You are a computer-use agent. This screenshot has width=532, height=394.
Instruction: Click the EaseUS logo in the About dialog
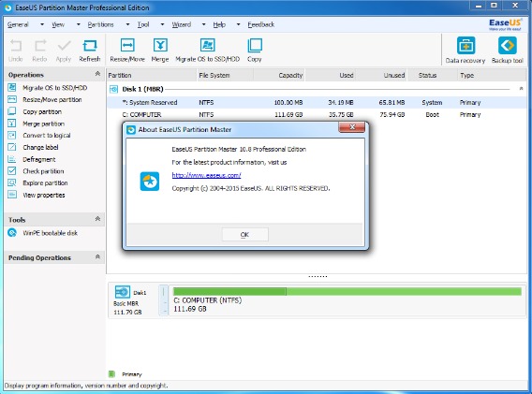150,182
